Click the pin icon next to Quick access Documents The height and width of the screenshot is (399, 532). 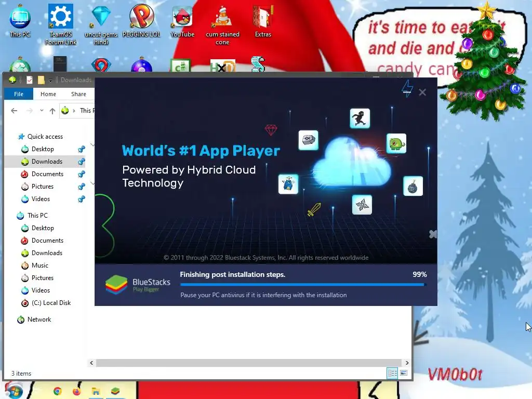pyautogui.click(x=82, y=174)
